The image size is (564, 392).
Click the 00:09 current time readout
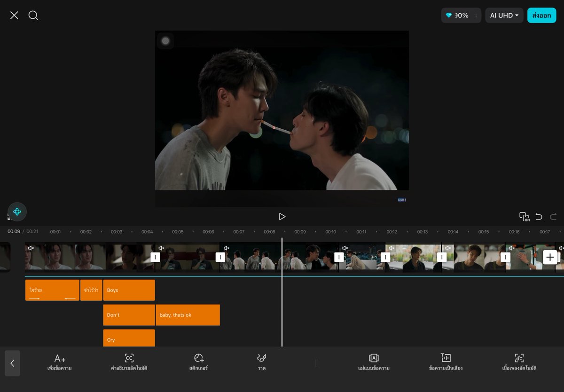pos(14,231)
